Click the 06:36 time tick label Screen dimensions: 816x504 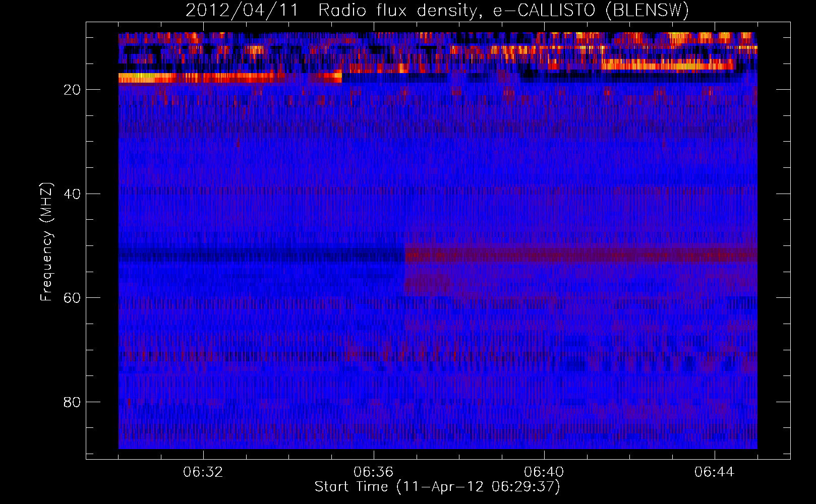[374, 472]
